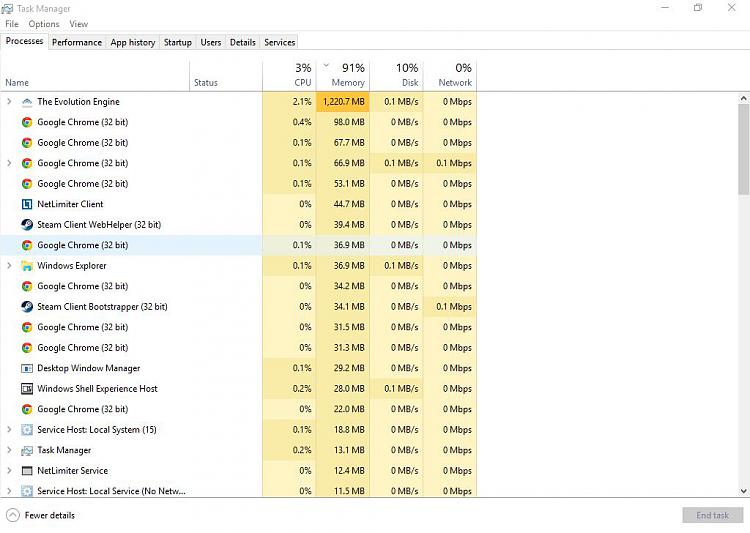Click the scrollbar up arrow

(743, 98)
